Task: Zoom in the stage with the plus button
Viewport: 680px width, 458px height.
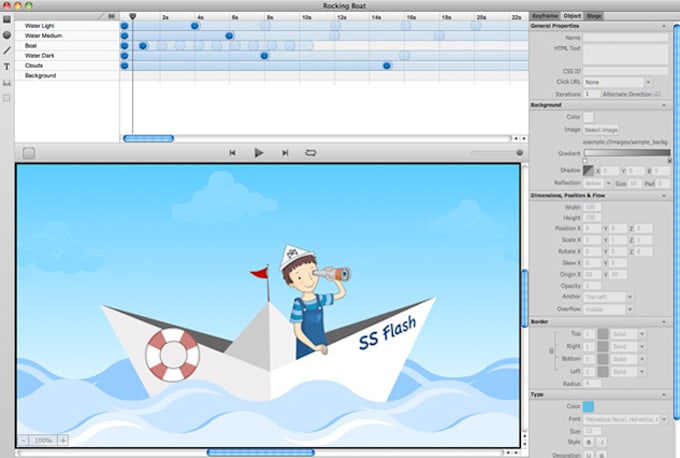Action: [x=63, y=440]
